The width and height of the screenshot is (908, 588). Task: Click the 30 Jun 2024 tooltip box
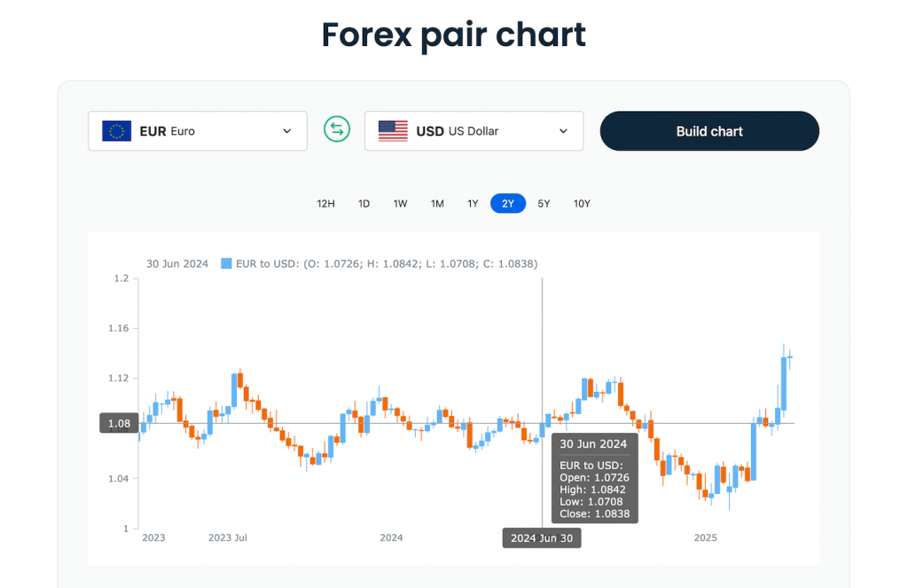point(594,477)
